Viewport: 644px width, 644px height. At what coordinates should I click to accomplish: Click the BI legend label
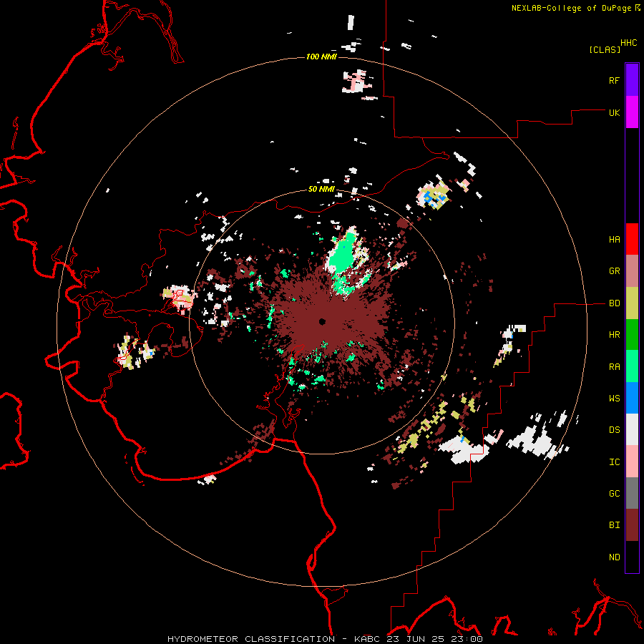click(x=614, y=525)
